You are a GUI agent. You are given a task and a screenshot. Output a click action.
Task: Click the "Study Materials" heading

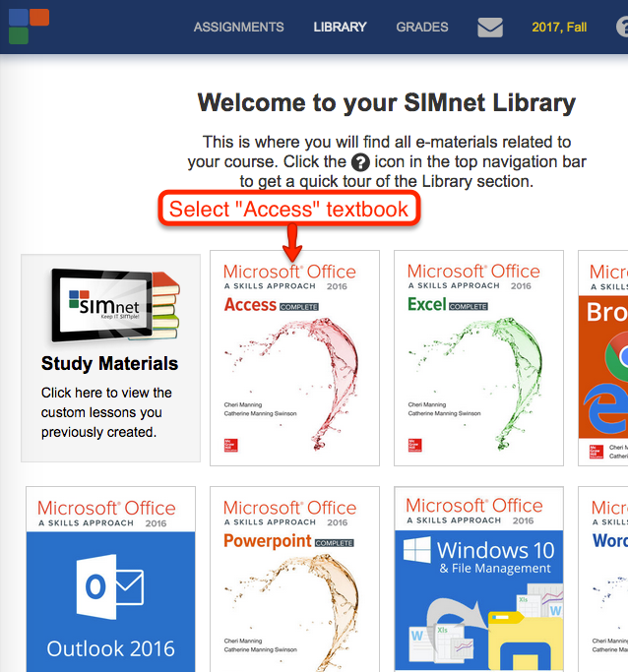[x=109, y=363]
